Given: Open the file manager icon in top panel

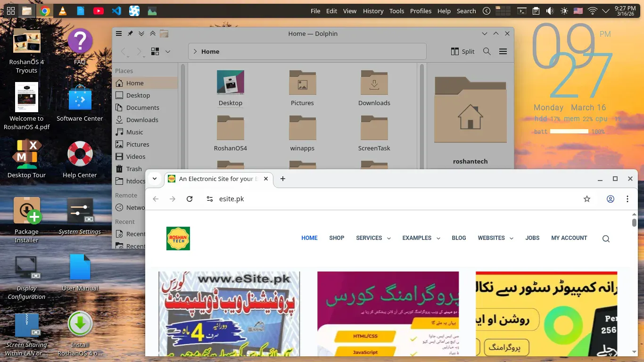Looking at the screenshot, I should [27, 11].
